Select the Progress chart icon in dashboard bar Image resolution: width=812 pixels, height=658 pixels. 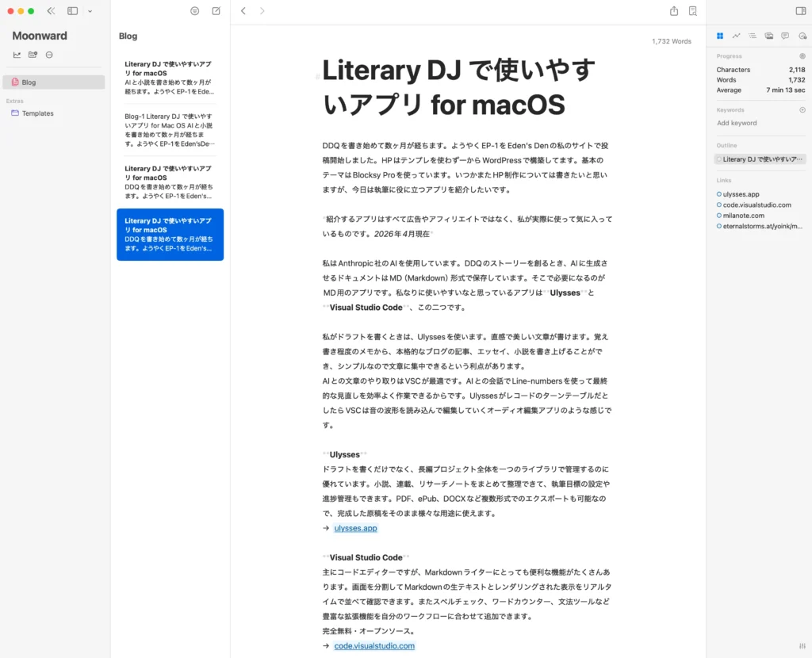click(x=736, y=35)
